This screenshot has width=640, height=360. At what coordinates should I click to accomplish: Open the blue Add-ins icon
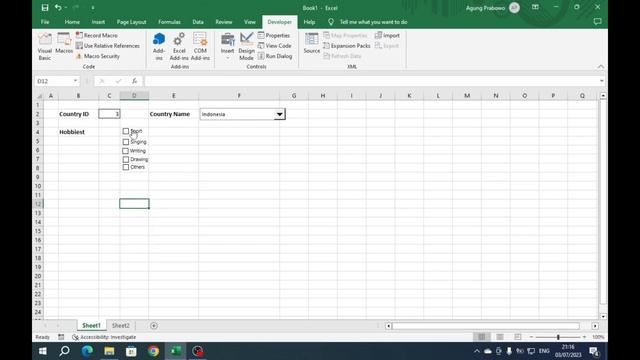coord(159,47)
